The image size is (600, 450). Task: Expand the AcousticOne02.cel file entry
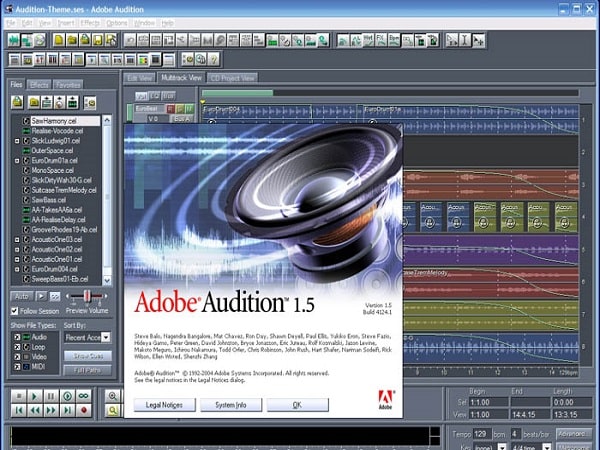click(x=17, y=249)
